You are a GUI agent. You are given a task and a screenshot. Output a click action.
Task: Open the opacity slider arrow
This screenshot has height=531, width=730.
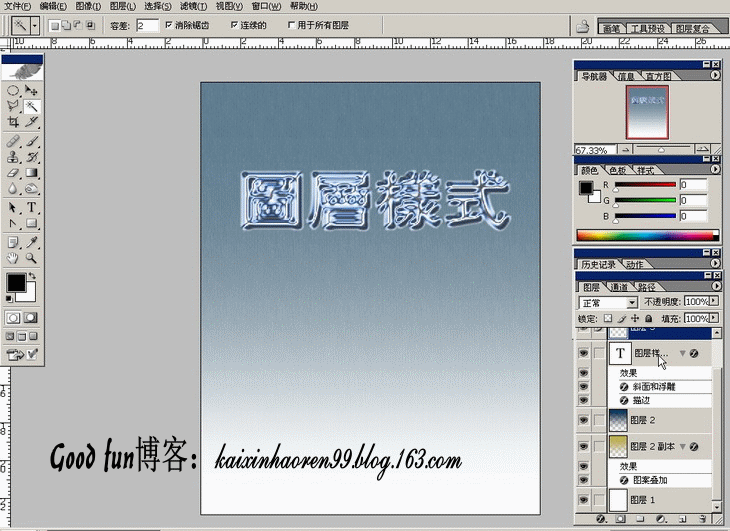click(x=714, y=302)
